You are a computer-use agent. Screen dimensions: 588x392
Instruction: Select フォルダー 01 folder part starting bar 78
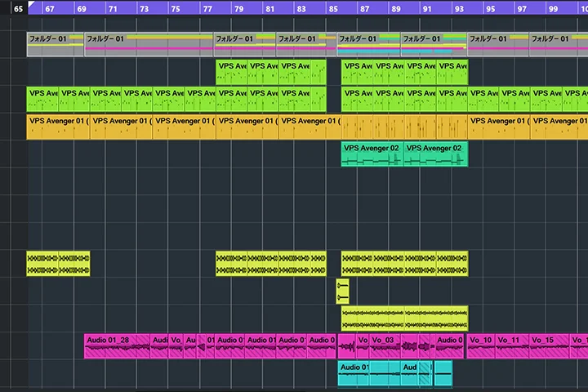[245, 44]
